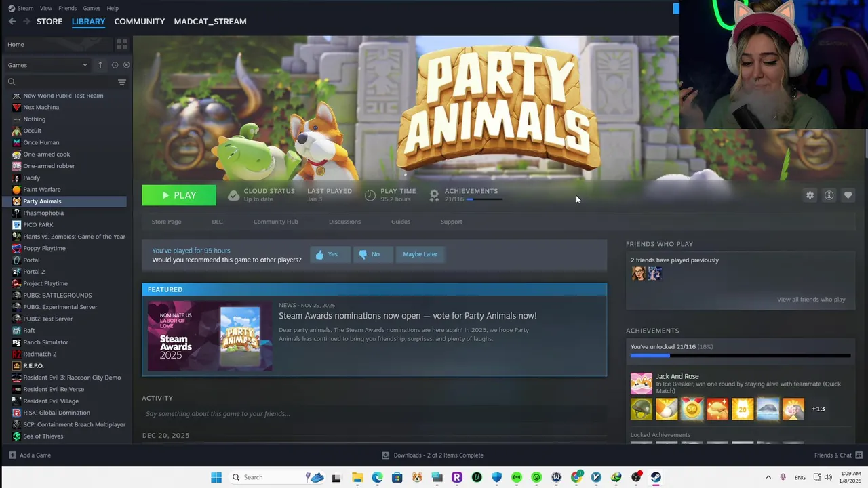Viewport: 868px width, 488px height.
Task: Click the Steam Awards 2025 featured thumbnail
Action: (x=210, y=337)
